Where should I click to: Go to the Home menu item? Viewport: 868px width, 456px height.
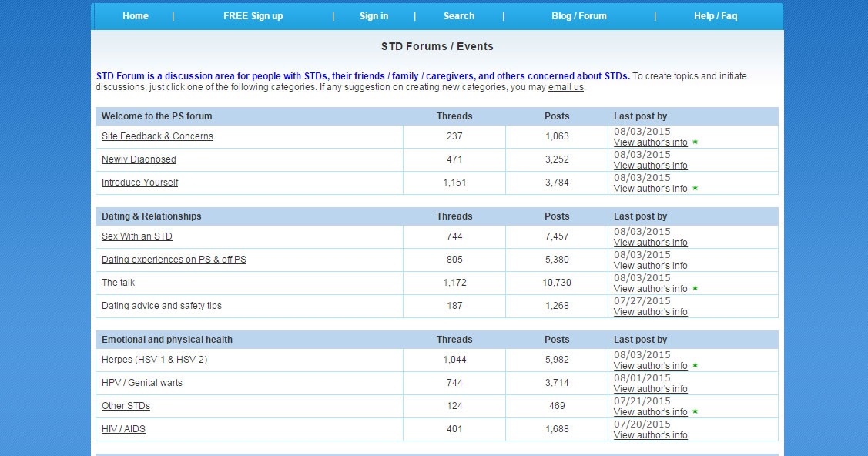(x=135, y=16)
